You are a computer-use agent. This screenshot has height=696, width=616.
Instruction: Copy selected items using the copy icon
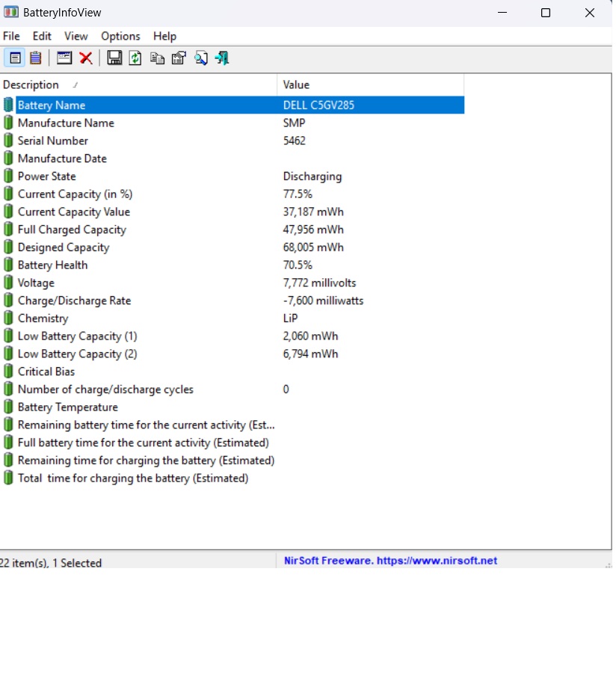(x=157, y=58)
